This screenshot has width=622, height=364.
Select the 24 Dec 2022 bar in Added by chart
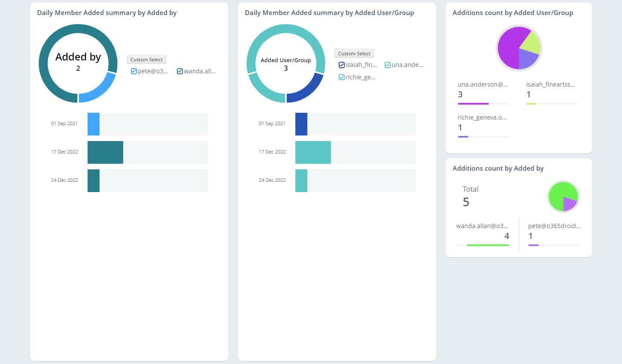pos(94,180)
